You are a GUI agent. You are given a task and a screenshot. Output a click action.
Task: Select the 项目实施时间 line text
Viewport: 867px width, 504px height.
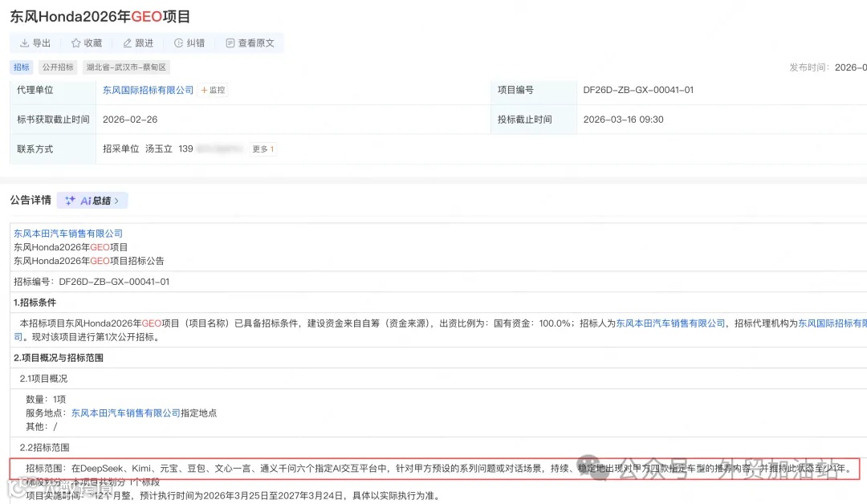(x=233, y=496)
